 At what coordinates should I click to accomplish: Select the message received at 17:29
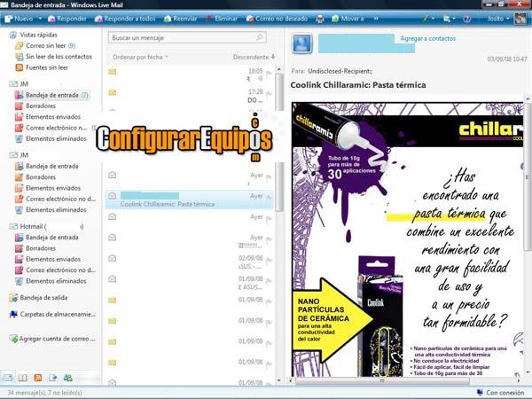tap(189, 96)
